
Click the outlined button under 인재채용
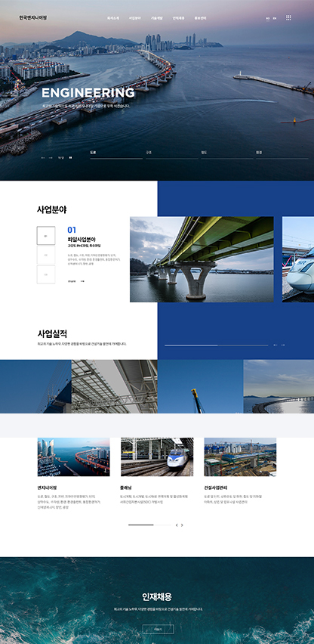pyautogui.click(x=158, y=629)
